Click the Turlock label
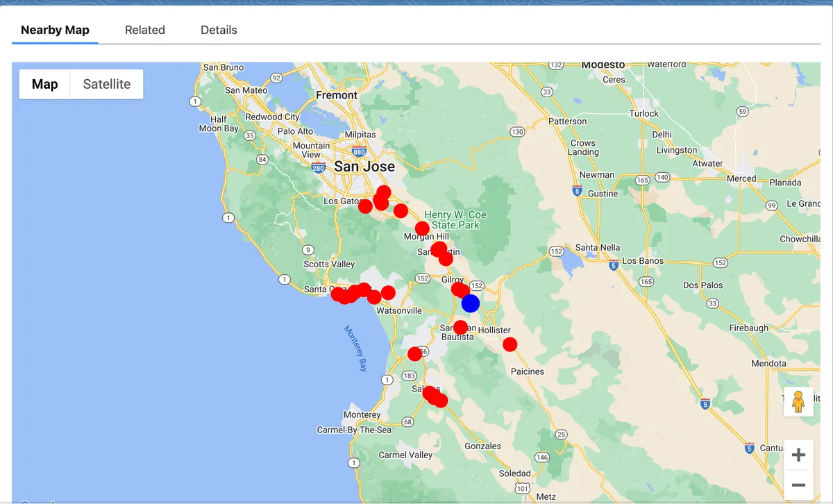The height and width of the screenshot is (504, 833). click(x=644, y=113)
